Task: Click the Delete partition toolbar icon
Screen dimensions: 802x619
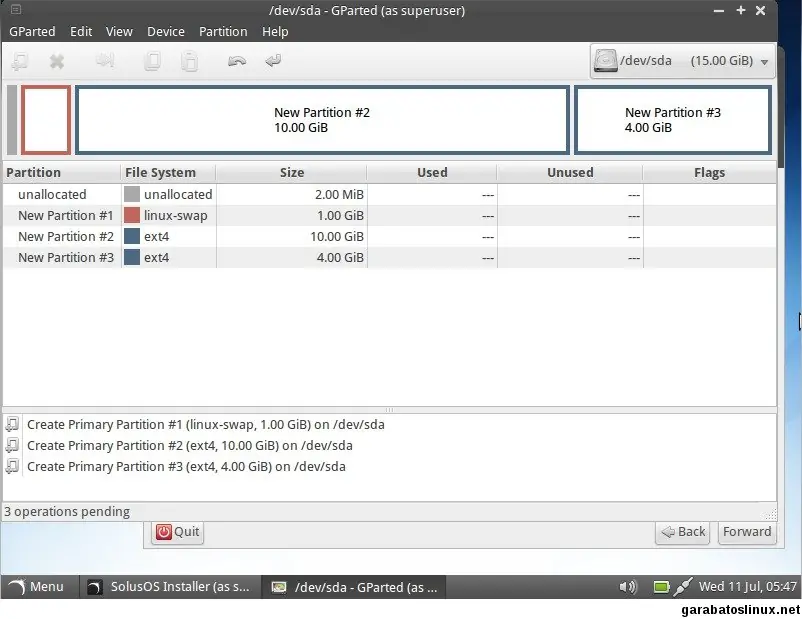Action: [57, 61]
